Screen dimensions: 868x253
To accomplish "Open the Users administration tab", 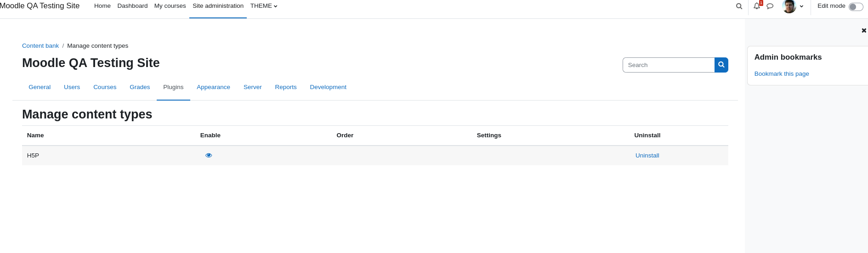I will pos(72,87).
